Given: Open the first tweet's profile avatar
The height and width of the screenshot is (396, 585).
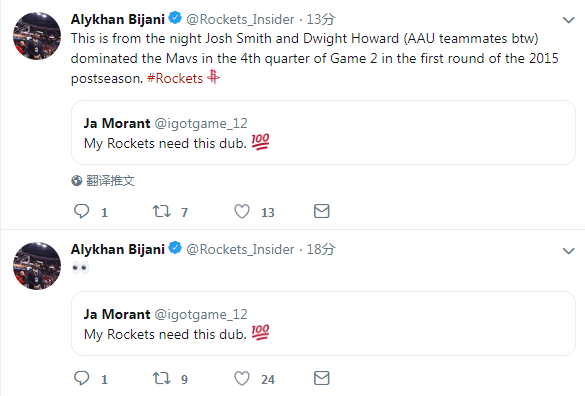Looking at the screenshot, I should [37, 36].
